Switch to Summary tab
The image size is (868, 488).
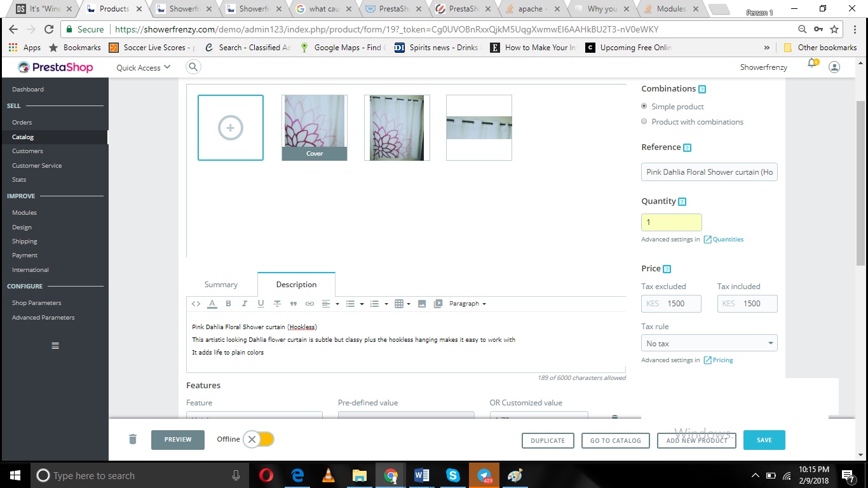coord(221,285)
